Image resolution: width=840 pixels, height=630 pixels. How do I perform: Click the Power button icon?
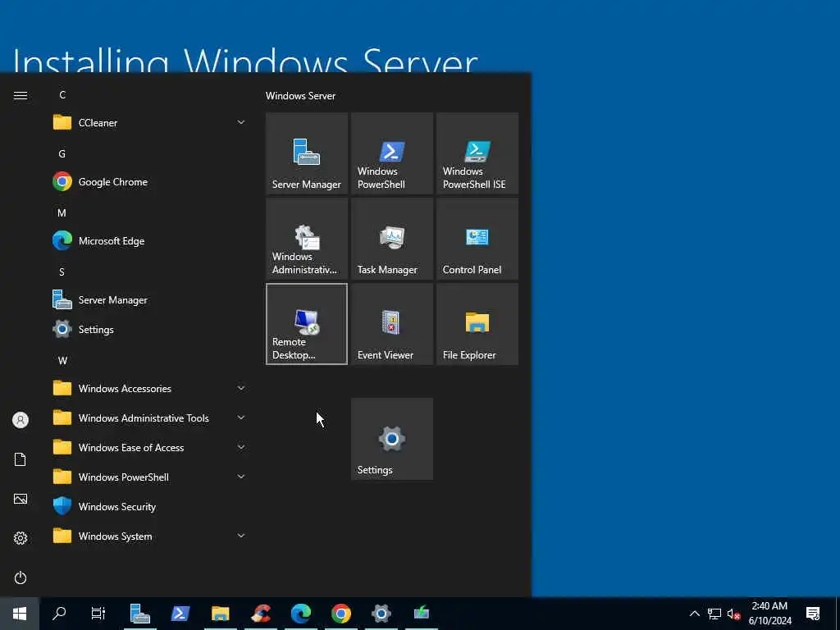21,577
